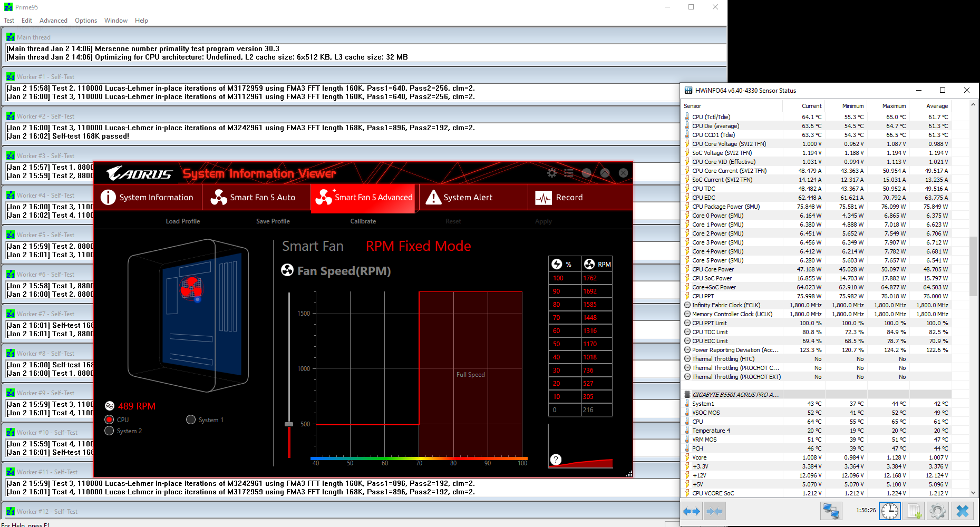The height and width of the screenshot is (527, 980).
Task: Select Thermal Throttling (HTC) sensor row
Action: [x=817, y=359]
